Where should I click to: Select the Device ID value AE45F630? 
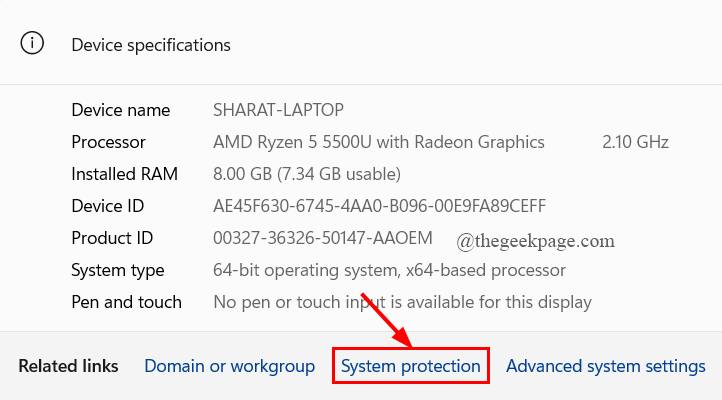click(x=379, y=206)
